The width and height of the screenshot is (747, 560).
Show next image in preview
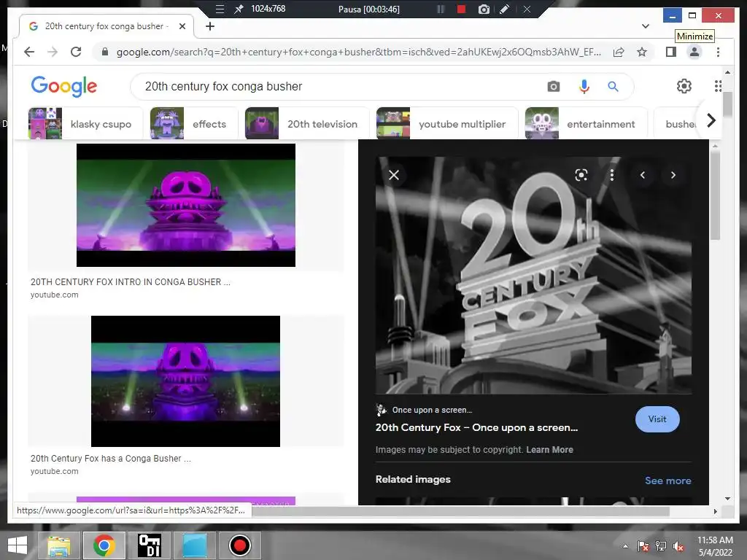point(673,175)
